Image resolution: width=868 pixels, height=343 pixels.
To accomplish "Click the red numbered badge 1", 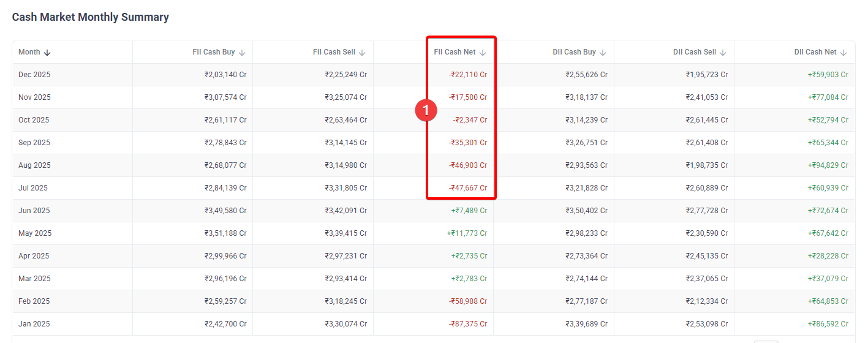I will 426,110.
